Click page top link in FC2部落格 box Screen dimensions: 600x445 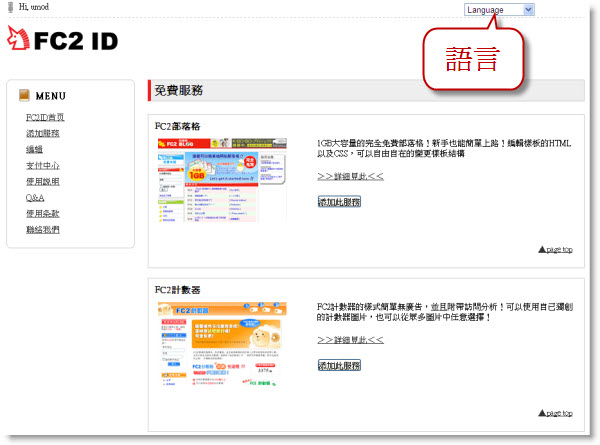point(555,249)
